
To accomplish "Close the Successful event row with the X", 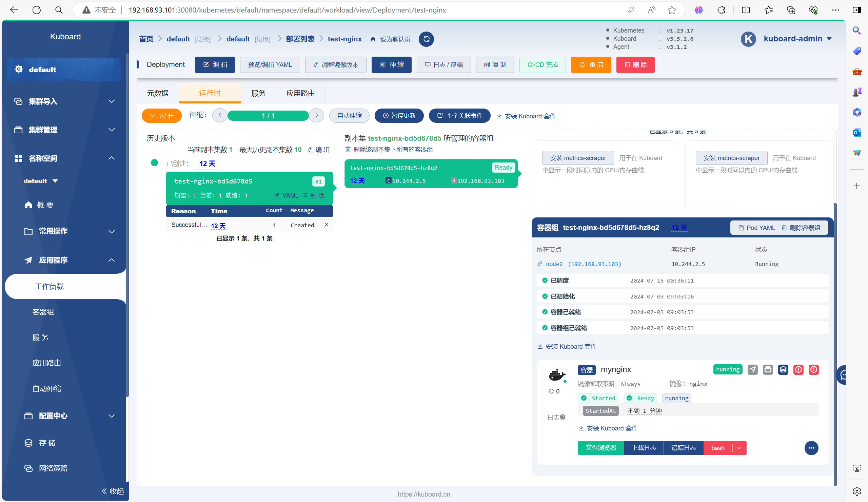I will 326,225.
